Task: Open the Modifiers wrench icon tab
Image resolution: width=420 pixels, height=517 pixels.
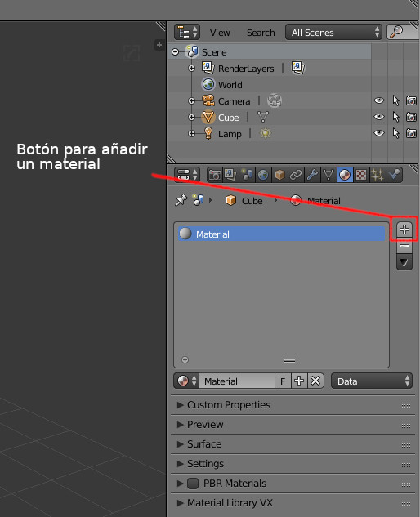Action: [312, 175]
